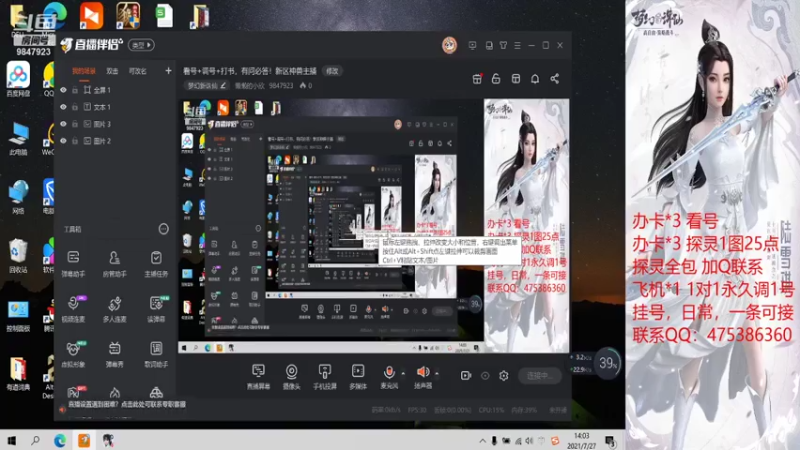800x450 pixels.
Task: Expand speaker volume options arrow
Action: 437,373
